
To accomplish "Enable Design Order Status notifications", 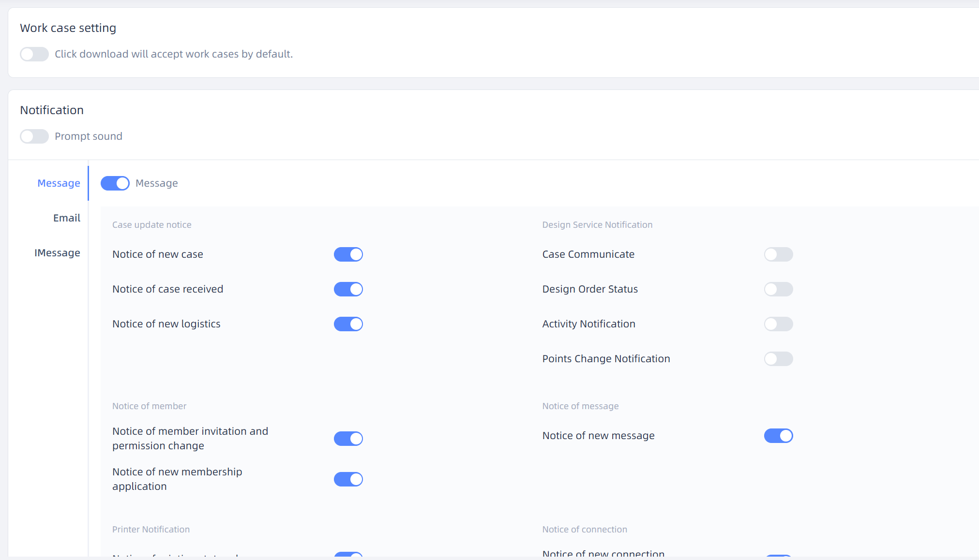I will pyautogui.click(x=778, y=289).
